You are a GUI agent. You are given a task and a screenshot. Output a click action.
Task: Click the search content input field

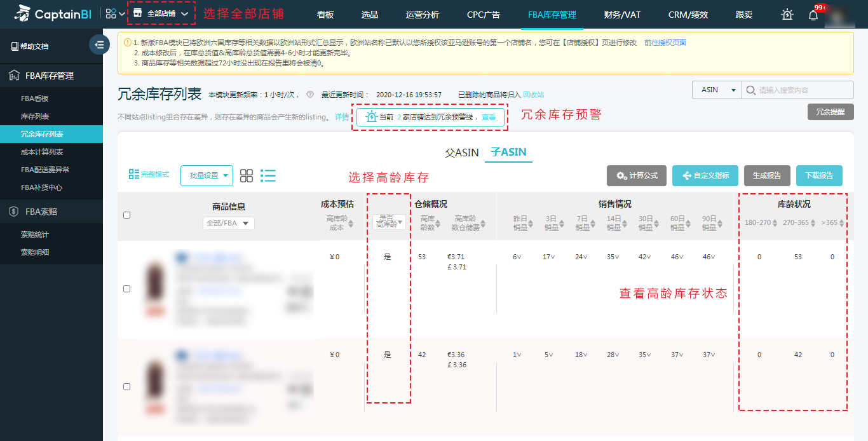tap(797, 90)
